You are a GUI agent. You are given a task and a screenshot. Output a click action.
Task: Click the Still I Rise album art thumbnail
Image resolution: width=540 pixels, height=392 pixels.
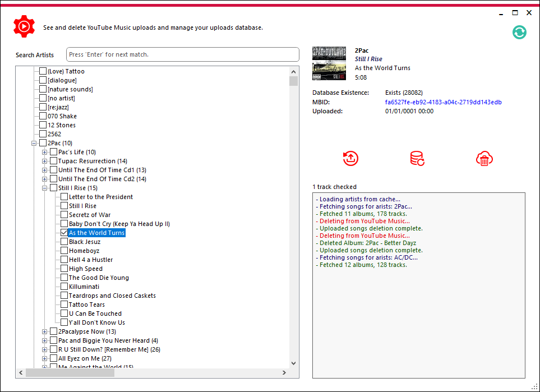point(329,63)
